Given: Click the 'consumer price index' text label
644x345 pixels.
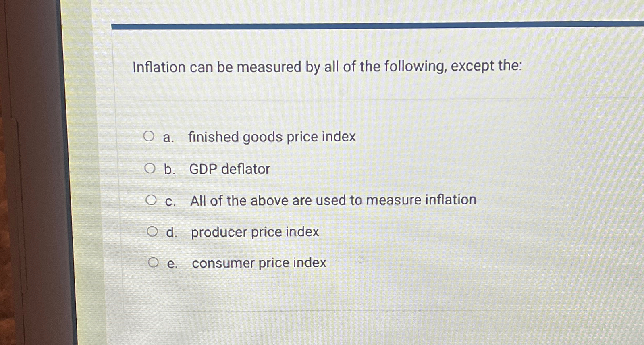Looking at the screenshot, I should (258, 263).
